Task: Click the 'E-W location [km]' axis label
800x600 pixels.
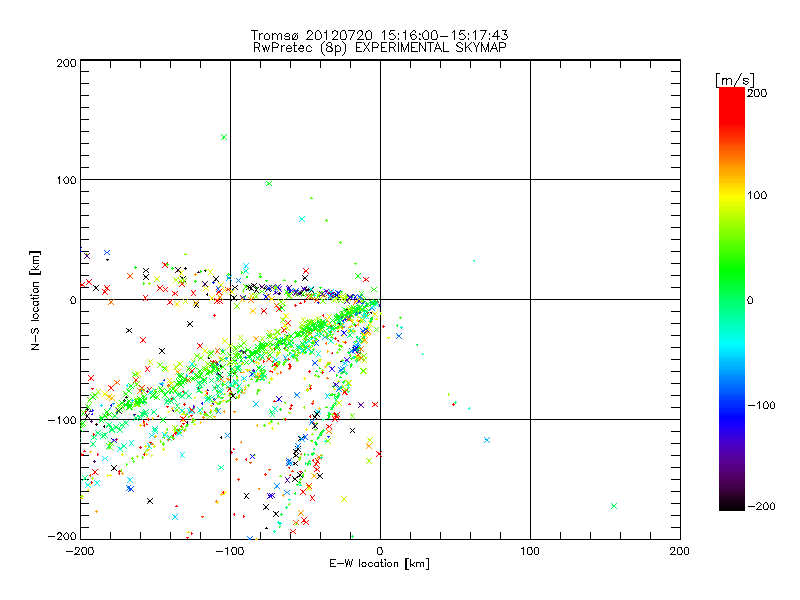Action: coord(379,564)
